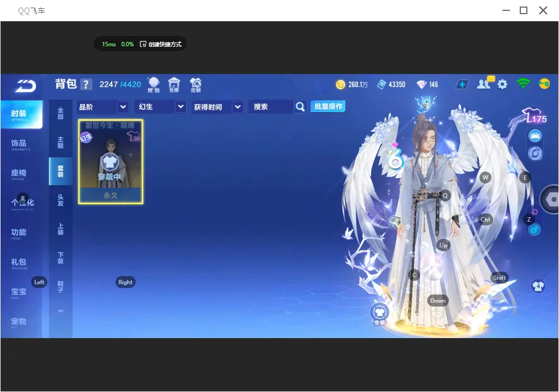Click the 2247 /4420 capacity counter
Screen dimensions: 559x392
(x=120, y=84)
